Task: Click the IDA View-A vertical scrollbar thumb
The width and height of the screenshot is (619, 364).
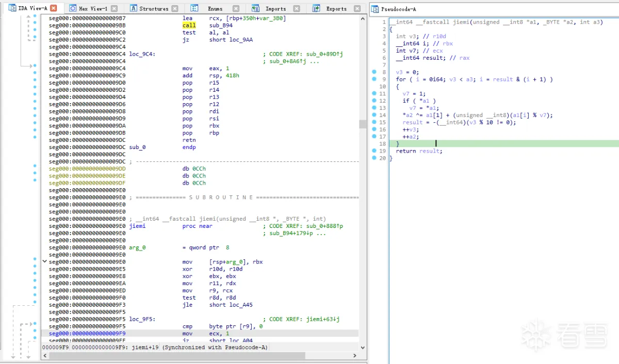Action: [x=363, y=124]
